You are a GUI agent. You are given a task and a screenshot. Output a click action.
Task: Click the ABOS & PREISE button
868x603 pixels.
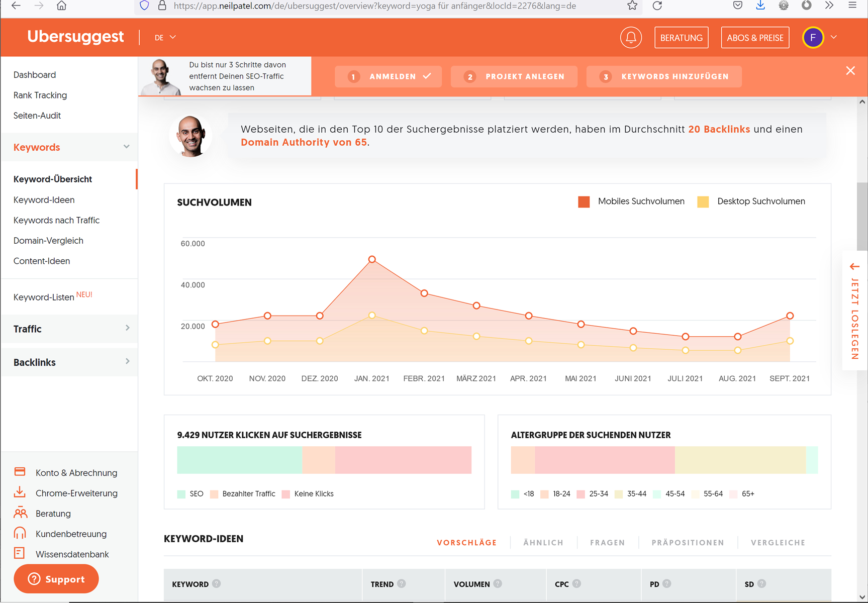coord(755,38)
